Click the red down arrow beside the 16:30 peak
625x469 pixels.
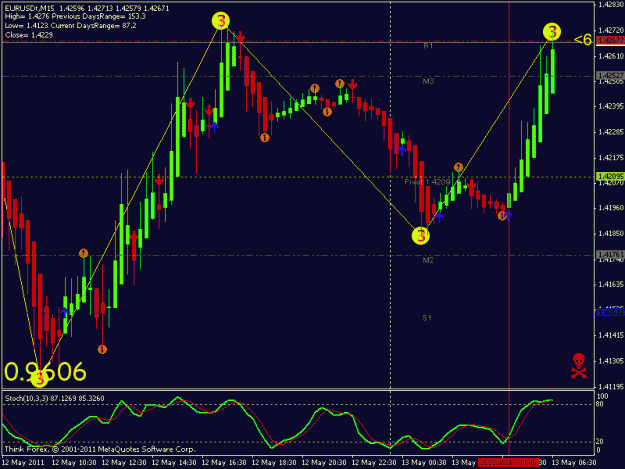click(x=240, y=37)
